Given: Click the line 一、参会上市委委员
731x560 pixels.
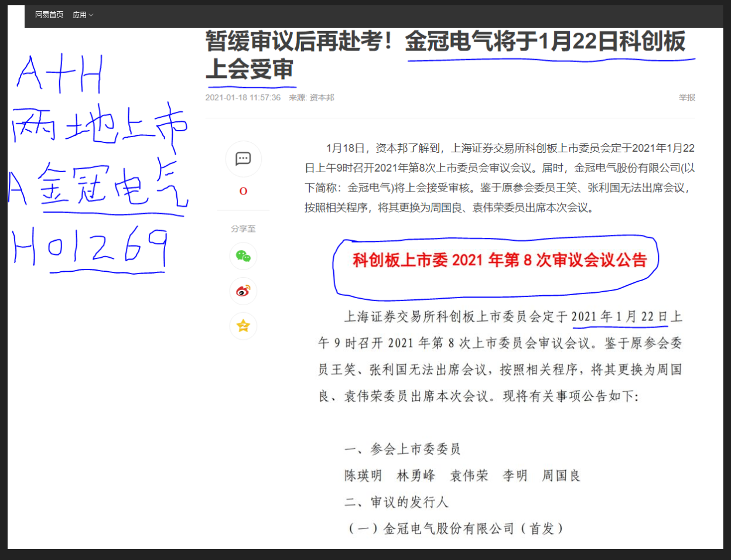Looking at the screenshot, I should pyautogui.click(x=402, y=449).
